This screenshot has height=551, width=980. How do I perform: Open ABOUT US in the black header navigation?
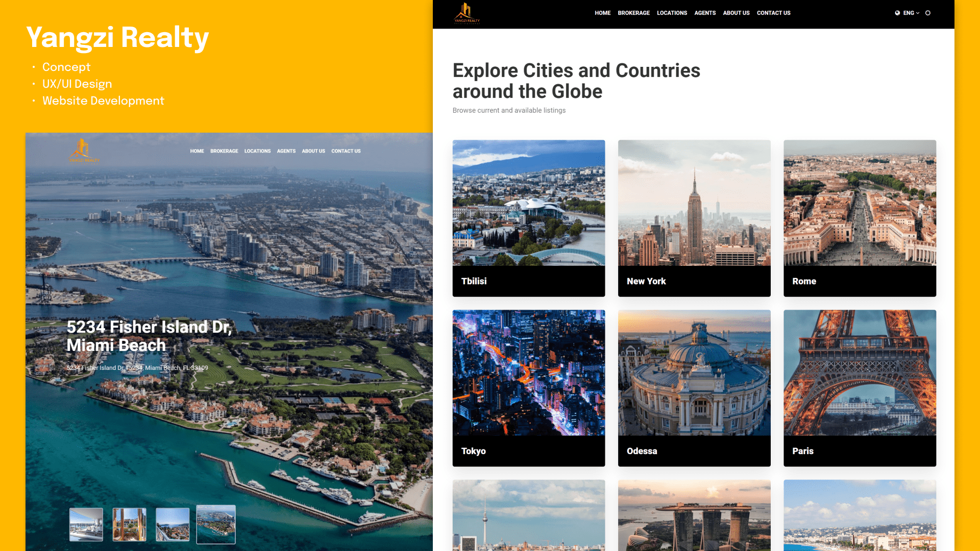click(736, 13)
